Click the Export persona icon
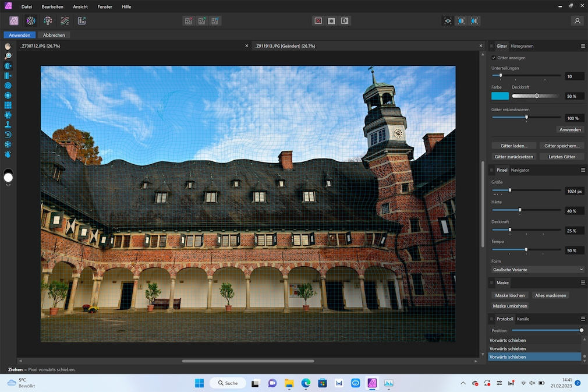588x392 pixels. click(x=82, y=20)
